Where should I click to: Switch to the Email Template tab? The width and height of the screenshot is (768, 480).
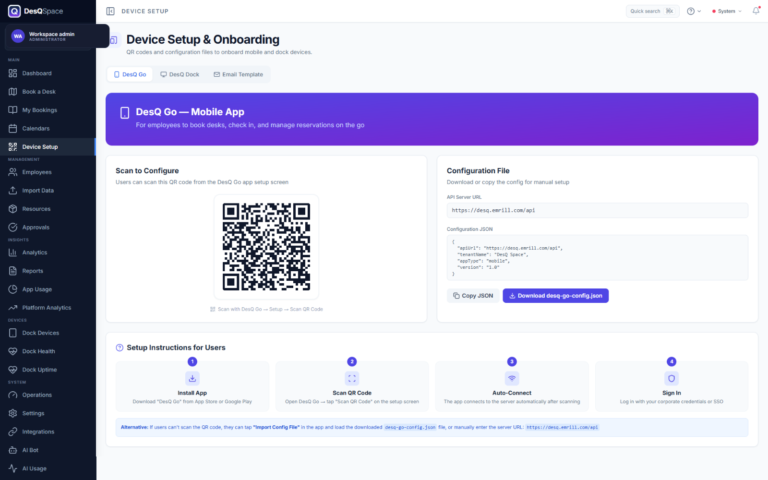pyautogui.click(x=239, y=74)
